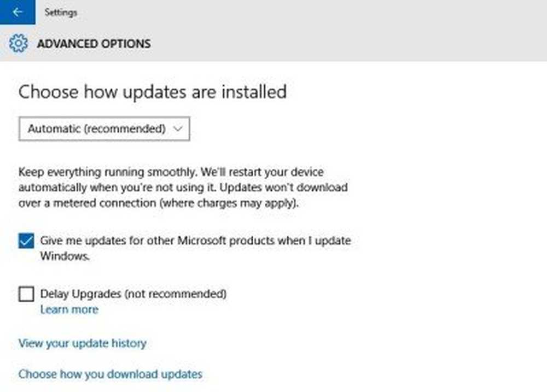Screen dimensions: 547x392
Task: Click the dropdown chevron arrow
Action: 177,129
